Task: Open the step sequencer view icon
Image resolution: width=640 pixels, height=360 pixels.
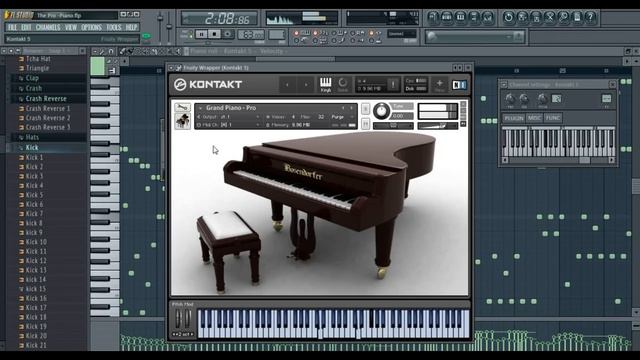Action: pos(447,17)
